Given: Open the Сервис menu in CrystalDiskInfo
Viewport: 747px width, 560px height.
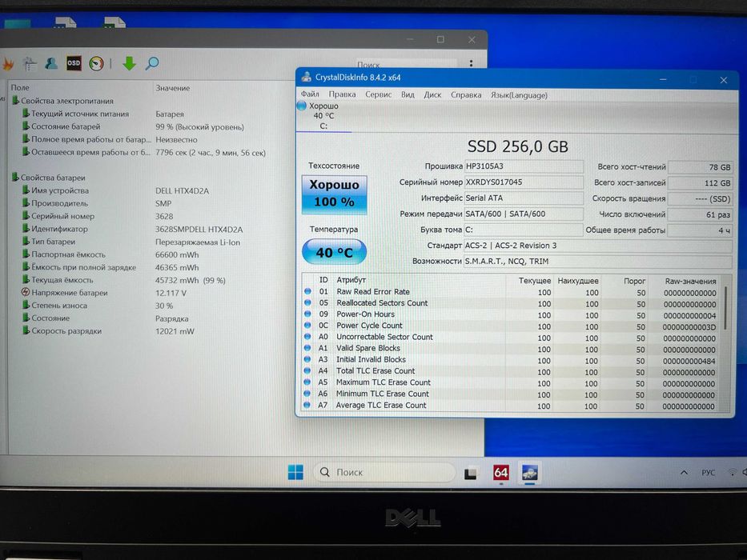Looking at the screenshot, I should 378,94.
